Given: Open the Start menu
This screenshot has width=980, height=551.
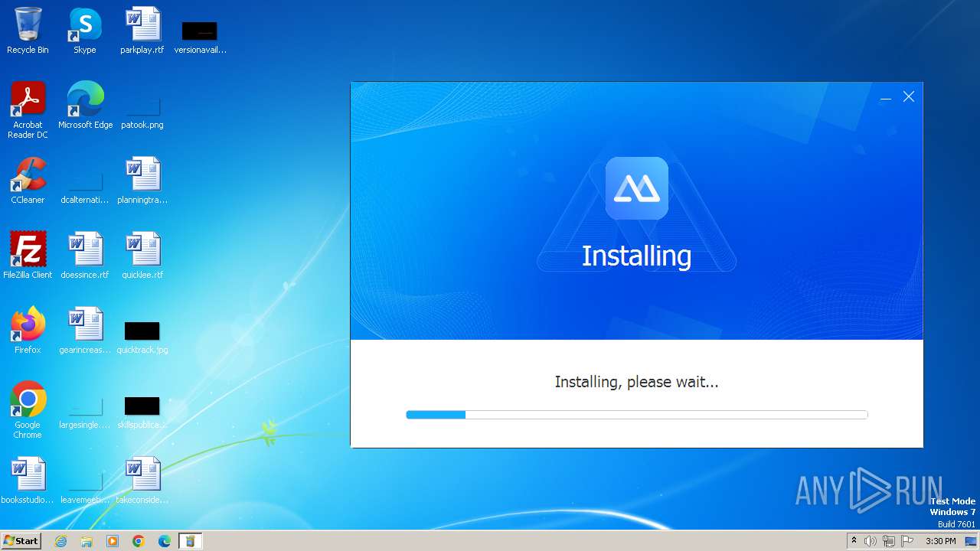Looking at the screenshot, I should [x=21, y=541].
